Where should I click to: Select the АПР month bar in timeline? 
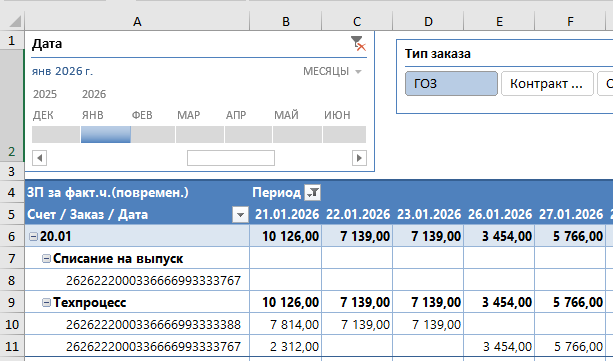coord(248,135)
